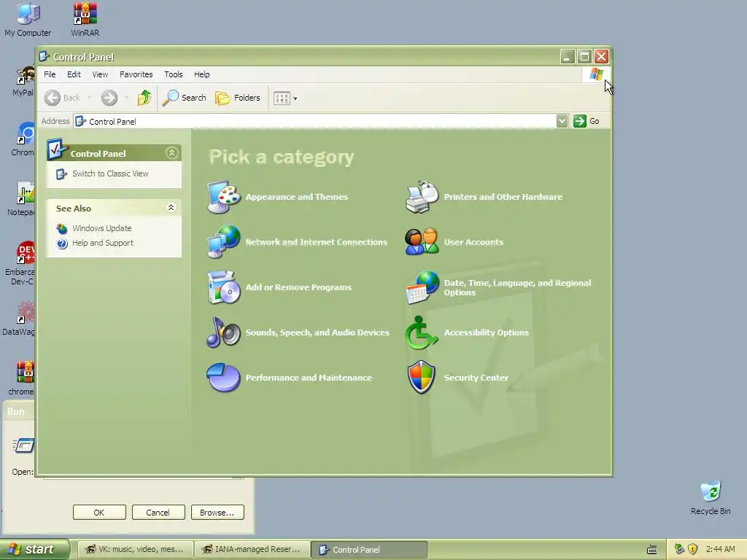The image size is (747, 560).
Task: Click the Security shield tray icon
Action: (693, 549)
